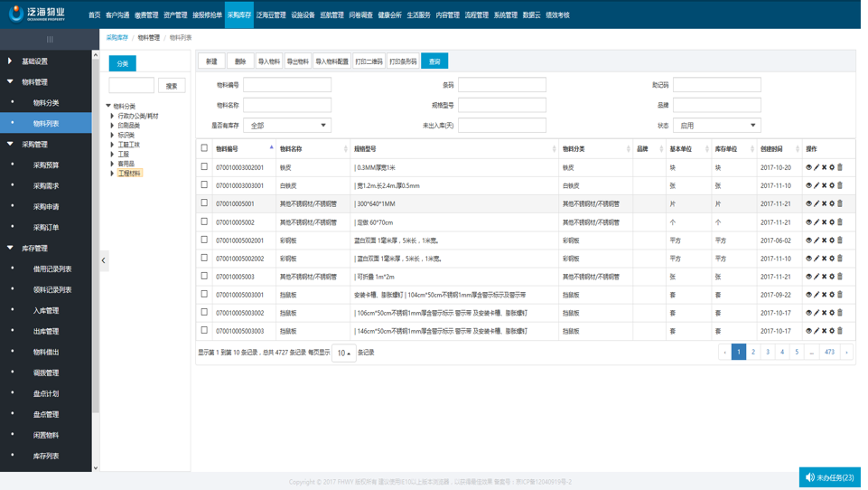Check the checkbox for row 070010003002001
This screenshot has height=490, width=868.
tap(204, 167)
